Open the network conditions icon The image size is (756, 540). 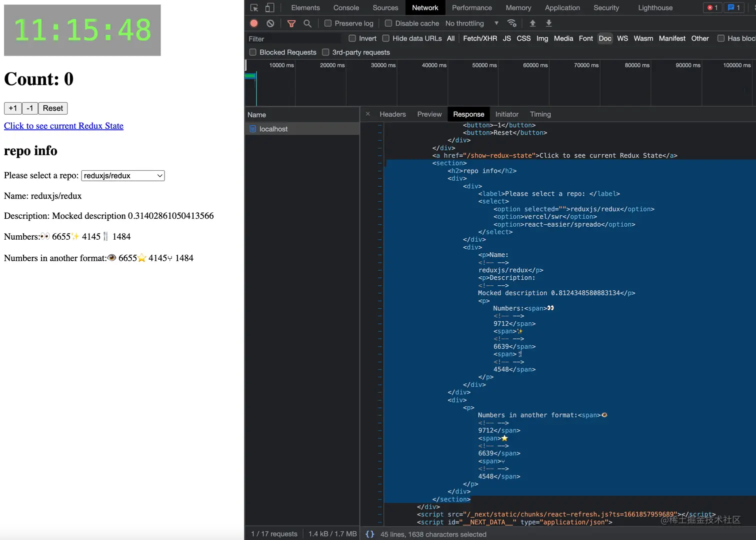[x=511, y=23]
